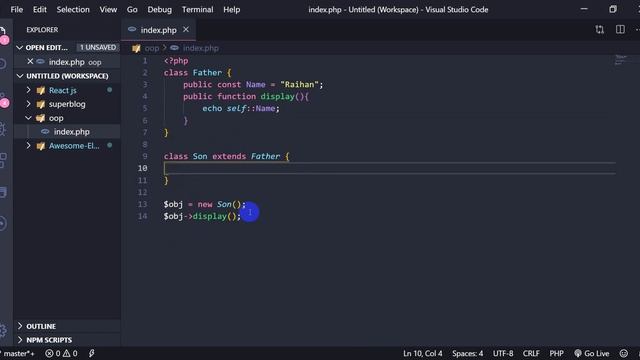Expand the Awesome-El... folder chevron
640x360 pixels.
point(28,145)
